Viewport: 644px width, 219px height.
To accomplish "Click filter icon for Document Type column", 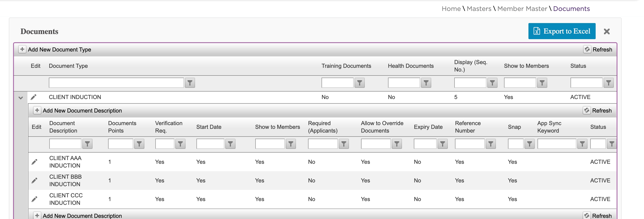I will [190, 83].
